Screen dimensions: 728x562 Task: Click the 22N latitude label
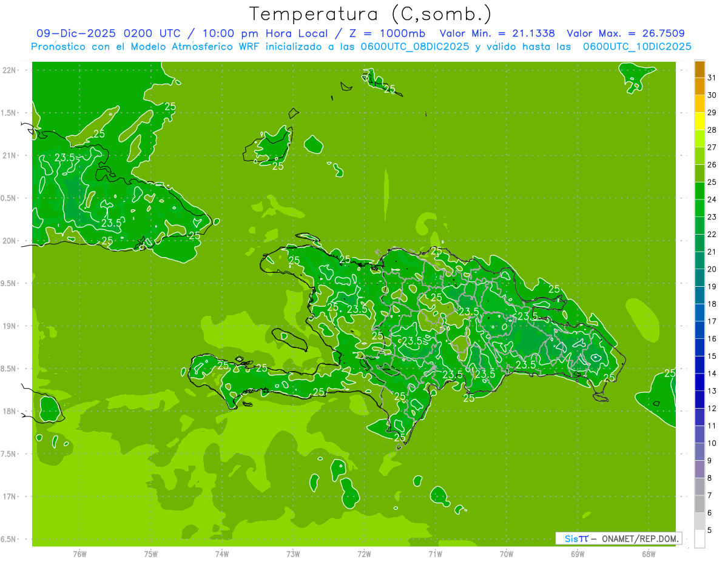coord(9,70)
